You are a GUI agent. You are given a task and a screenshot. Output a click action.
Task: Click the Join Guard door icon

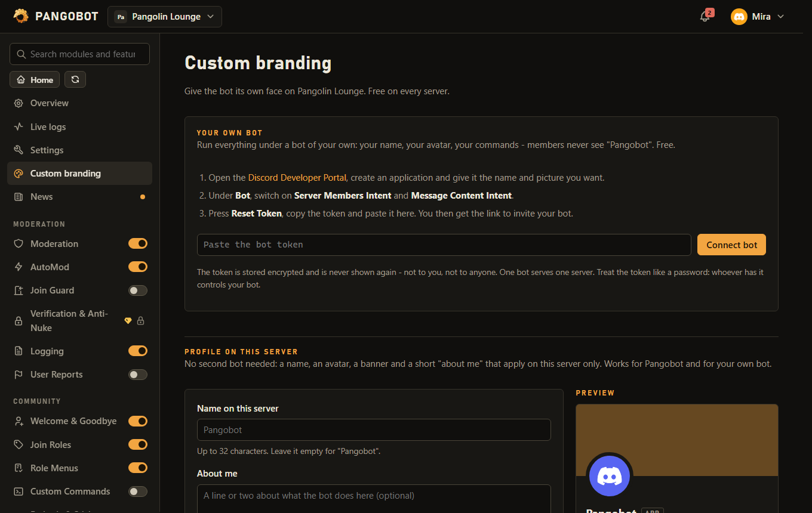pyautogui.click(x=19, y=291)
